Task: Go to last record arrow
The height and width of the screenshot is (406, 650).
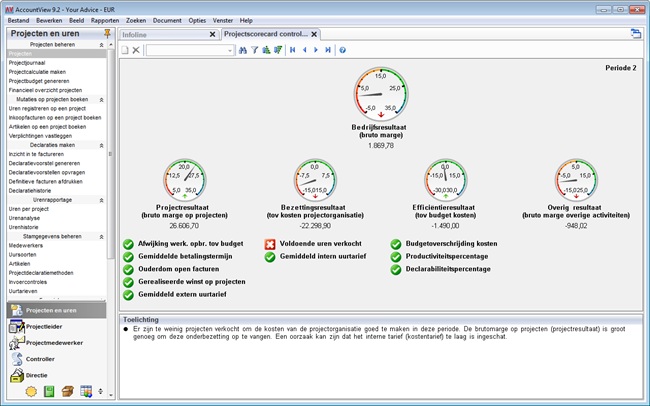Action: (328, 50)
